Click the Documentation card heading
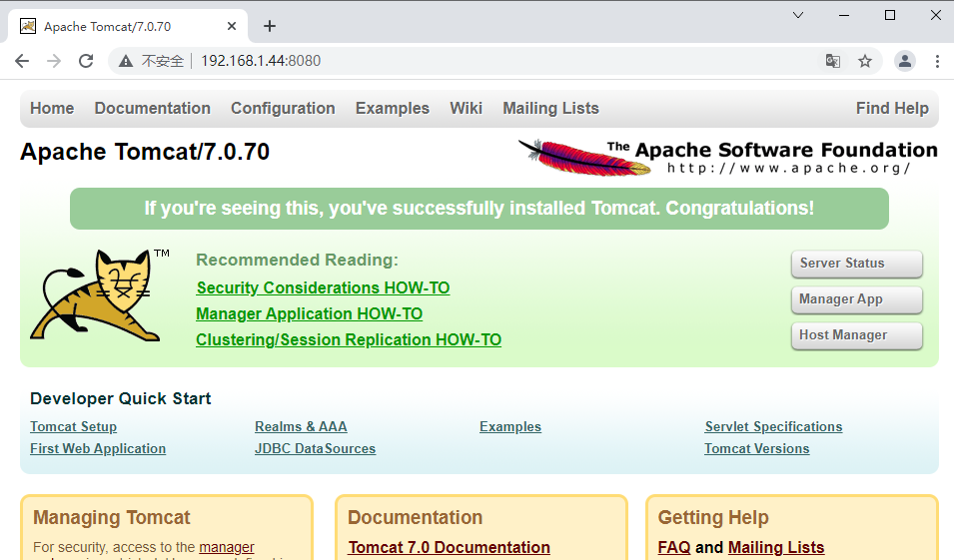954x560 pixels. [x=415, y=517]
